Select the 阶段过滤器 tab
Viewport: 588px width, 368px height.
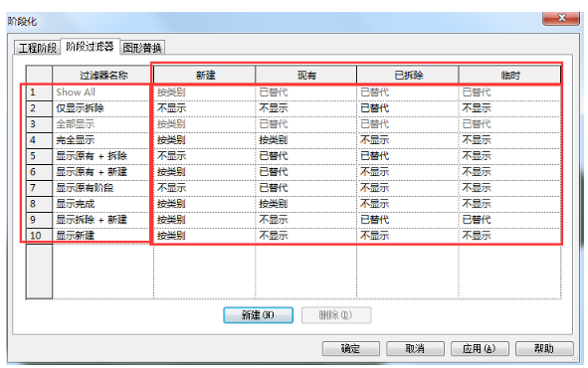click(x=90, y=47)
